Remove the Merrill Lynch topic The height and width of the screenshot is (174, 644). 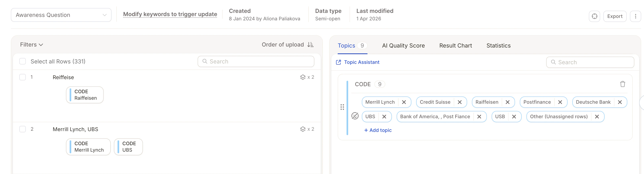pyautogui.click(x=404, y=102)
